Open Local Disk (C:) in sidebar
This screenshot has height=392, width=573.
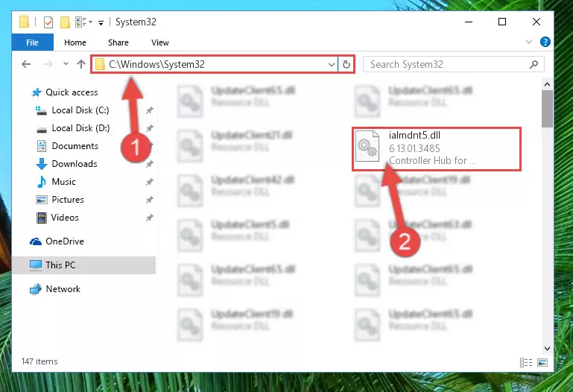click(x=80, y=110)
